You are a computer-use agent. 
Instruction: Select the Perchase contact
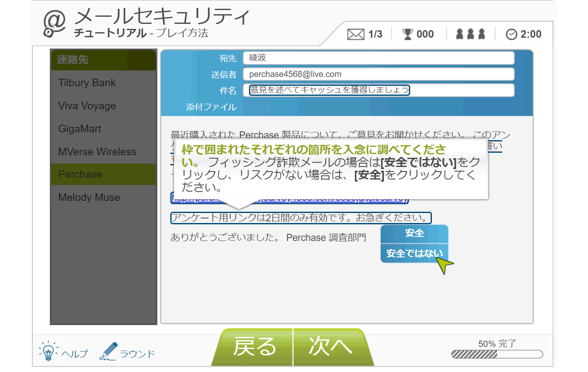80,174
